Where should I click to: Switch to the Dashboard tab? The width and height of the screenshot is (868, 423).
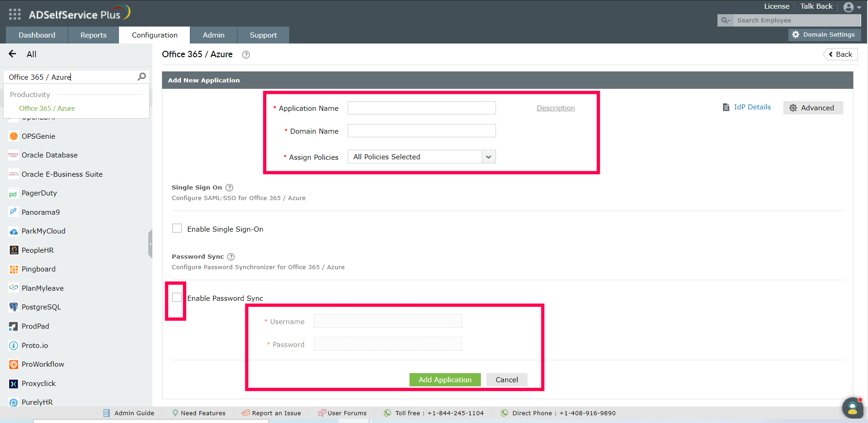37,35
